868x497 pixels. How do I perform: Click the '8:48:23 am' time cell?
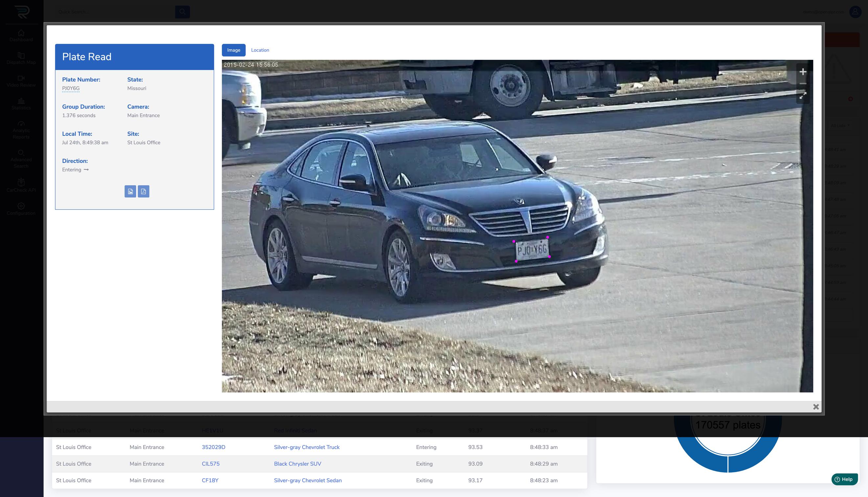point(543,480)
